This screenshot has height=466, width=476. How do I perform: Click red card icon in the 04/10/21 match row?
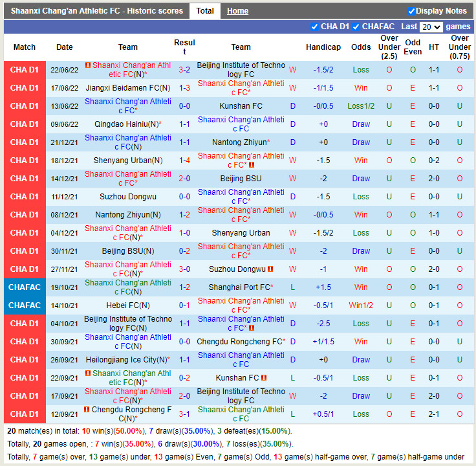pyautogui.click(x=251, y=328)
